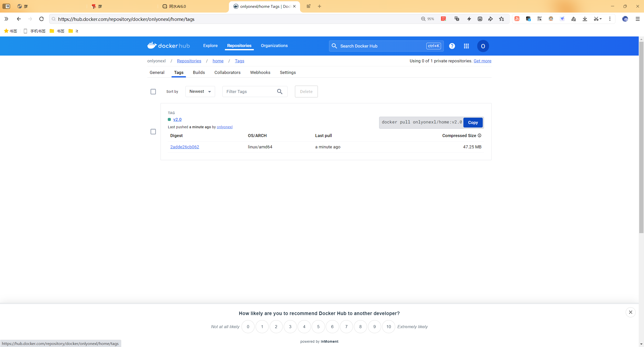Viewport: 644px width, 347px height.
Task: Tick the checkbox for tag v2.0
Action: [153, 132]
